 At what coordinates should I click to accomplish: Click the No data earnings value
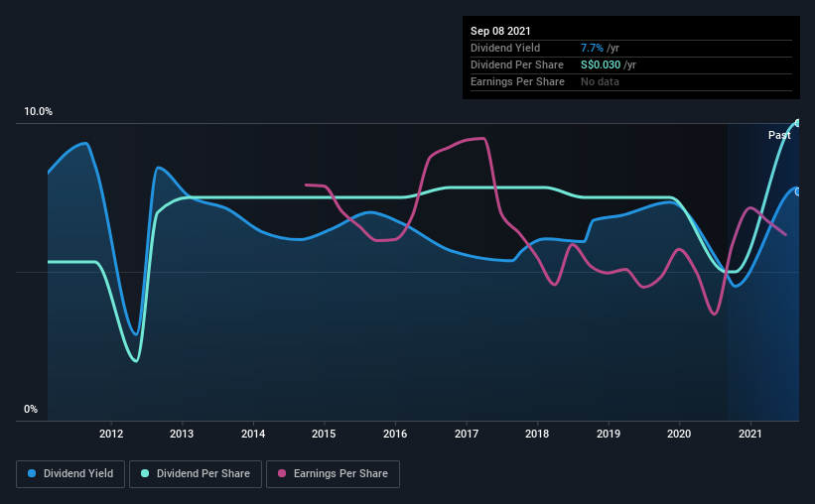pyautogui.click(x=600, y=81)
